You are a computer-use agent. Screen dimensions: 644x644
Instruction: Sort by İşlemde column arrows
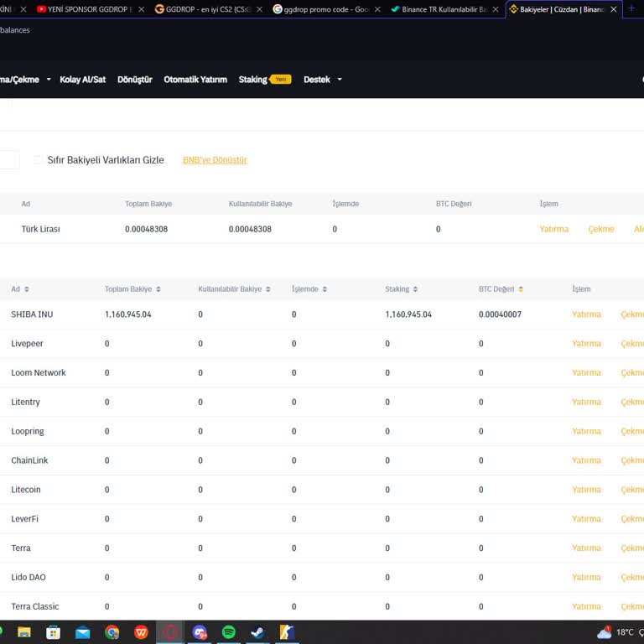pyautogui.click(x=325, y=289)
